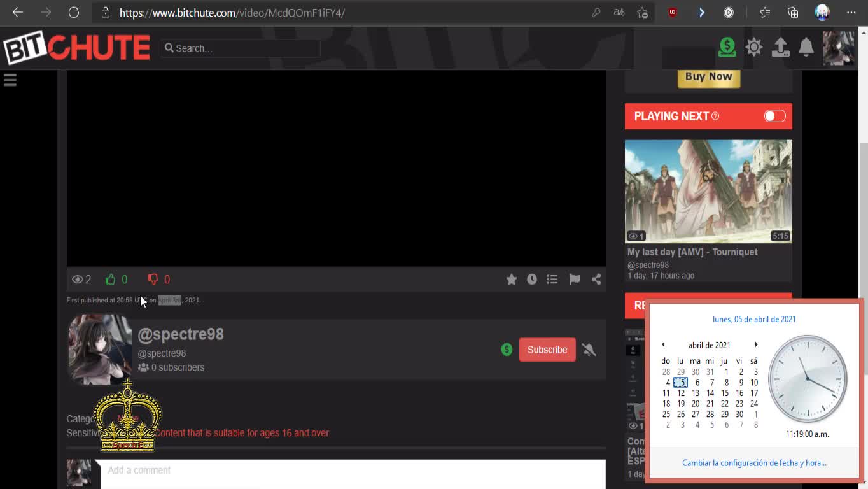Go back with the browser back arrow
868x489 pixels.
tap(18, 12)
